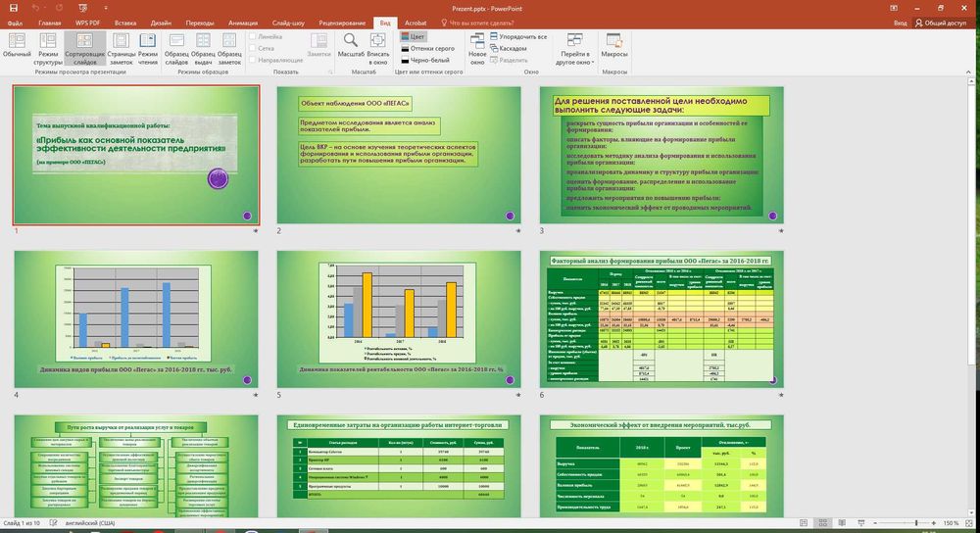This screenshot has height=533, width=980.
Task: Toggle ribbon display options icon
Action: (x=894, y=8)
